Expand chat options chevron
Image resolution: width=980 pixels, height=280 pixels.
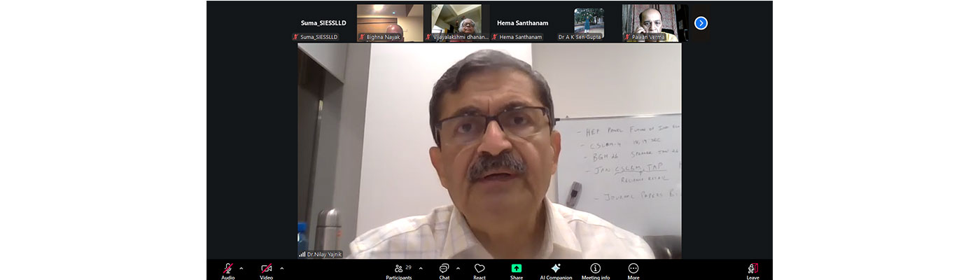tap(458, 268)
